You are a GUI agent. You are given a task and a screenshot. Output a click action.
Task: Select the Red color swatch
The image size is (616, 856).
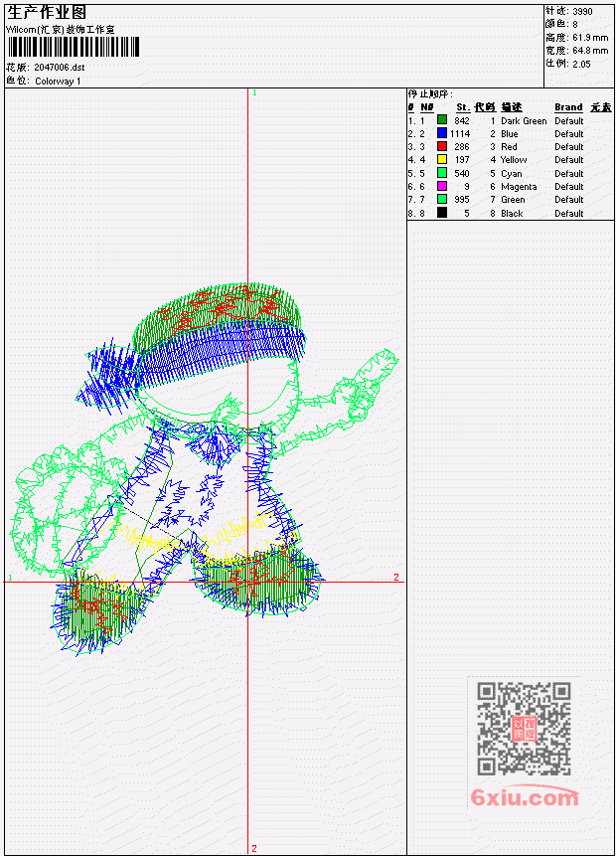click(x=442, y=146)
